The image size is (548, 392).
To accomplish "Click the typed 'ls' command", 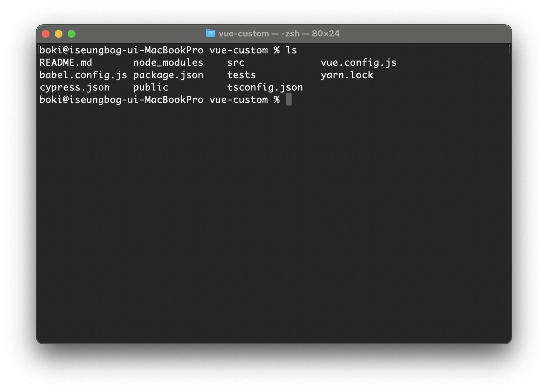I will [291, 50].
